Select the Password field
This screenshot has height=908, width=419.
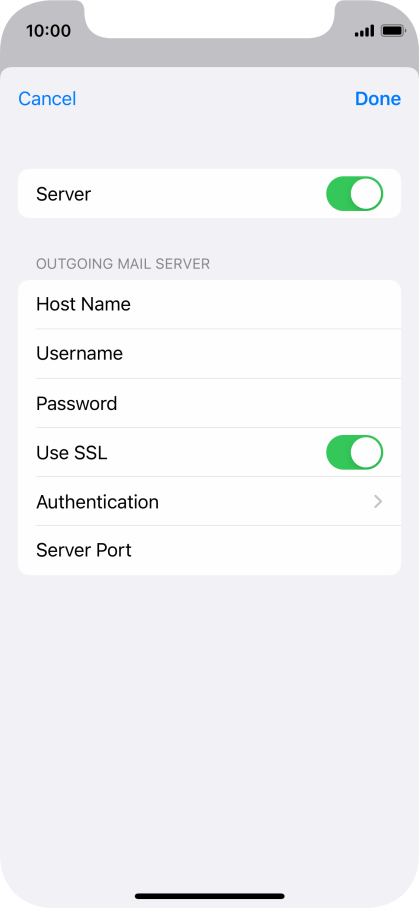pyautogui.click(x=210, y=403)
